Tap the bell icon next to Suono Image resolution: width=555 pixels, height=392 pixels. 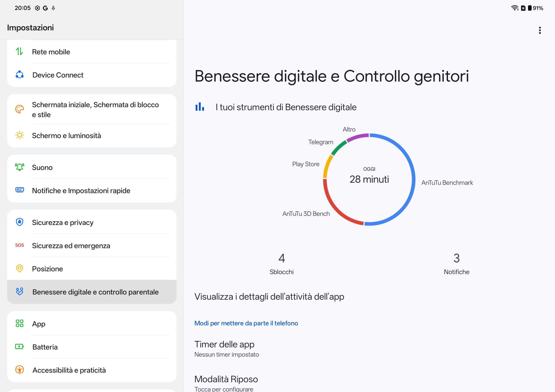19,167
